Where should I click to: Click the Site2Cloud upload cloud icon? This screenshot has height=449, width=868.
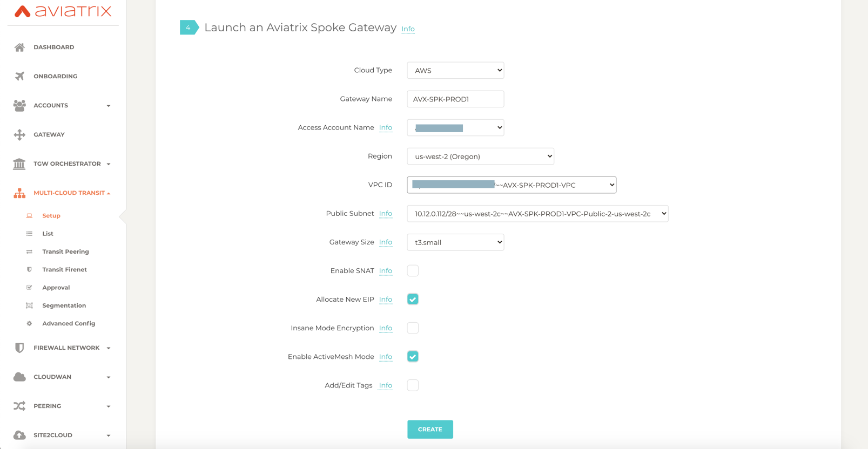(x=19, y=435)
